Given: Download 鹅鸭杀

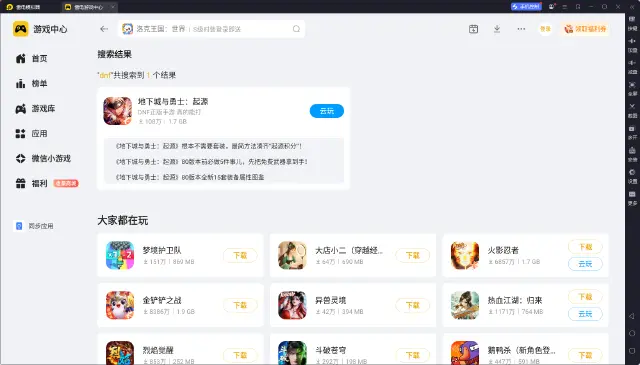Looking at the screenshot, I should tap(585, 355).
